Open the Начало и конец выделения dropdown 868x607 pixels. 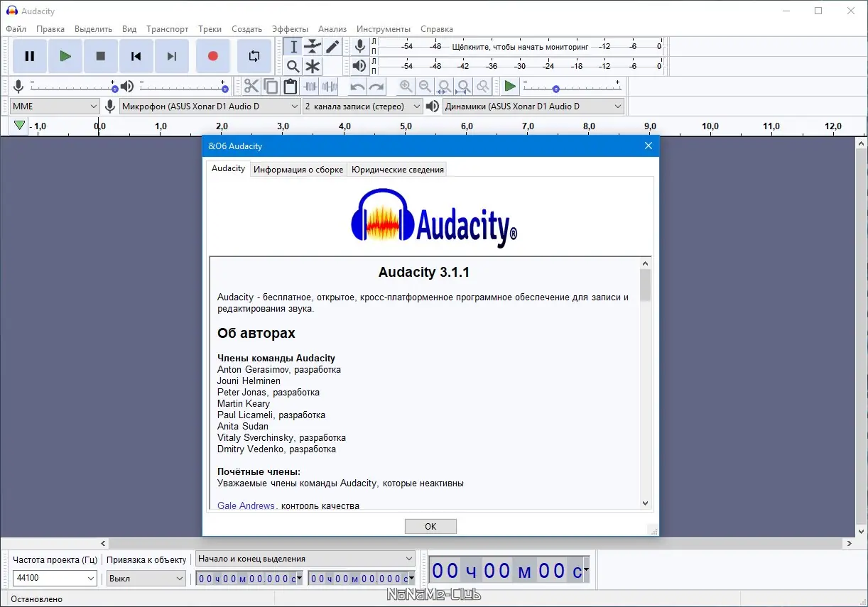coord(305,559)
